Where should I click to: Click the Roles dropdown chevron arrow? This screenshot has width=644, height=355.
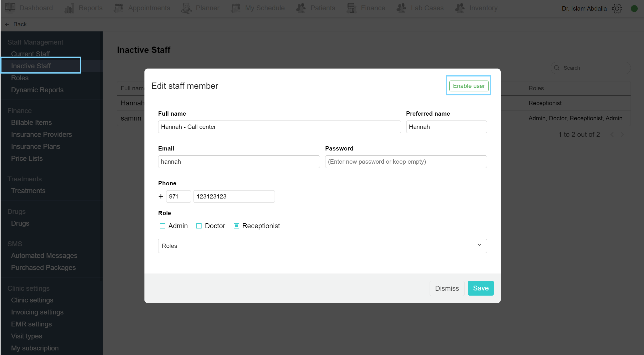tap(479, 245)
